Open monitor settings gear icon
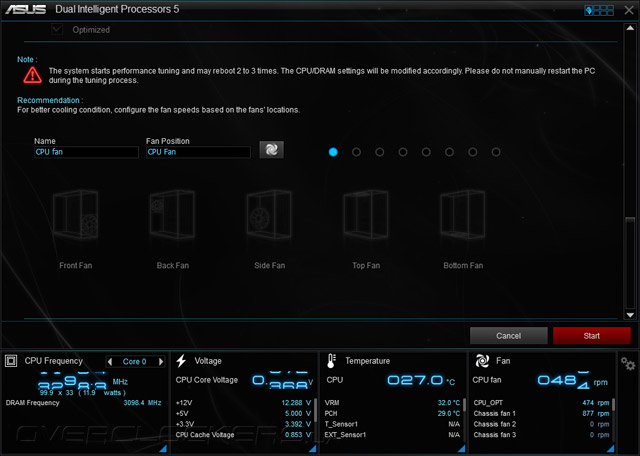The height and width of the screenshot is (456, 640). tap(628, 363)
